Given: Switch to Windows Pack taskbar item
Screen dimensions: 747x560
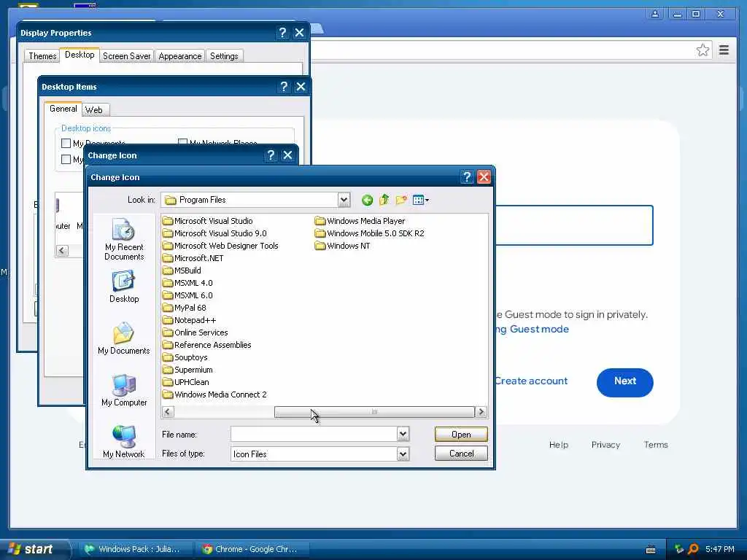Looking at the screenshot, I should pyautogui.click(x=135, y=549).
